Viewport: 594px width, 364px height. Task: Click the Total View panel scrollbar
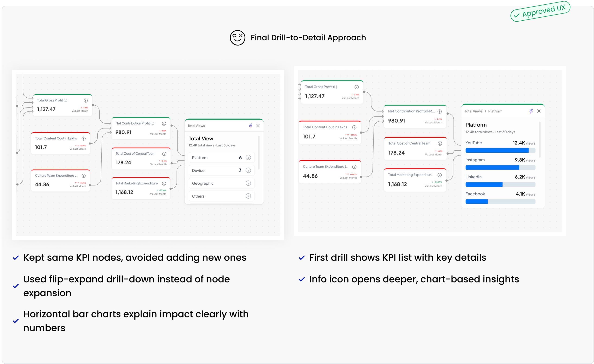[x=259, y=153]
